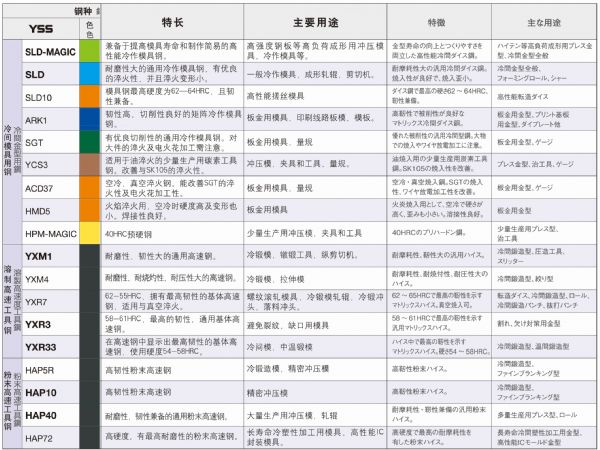Open the YCS3 steel grade entry

coord(38,165)
